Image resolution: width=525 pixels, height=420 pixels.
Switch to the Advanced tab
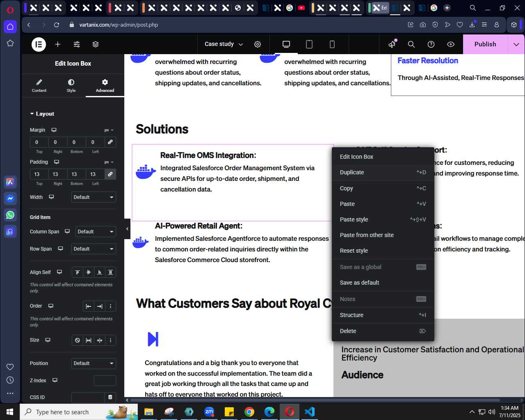point(105,86)
